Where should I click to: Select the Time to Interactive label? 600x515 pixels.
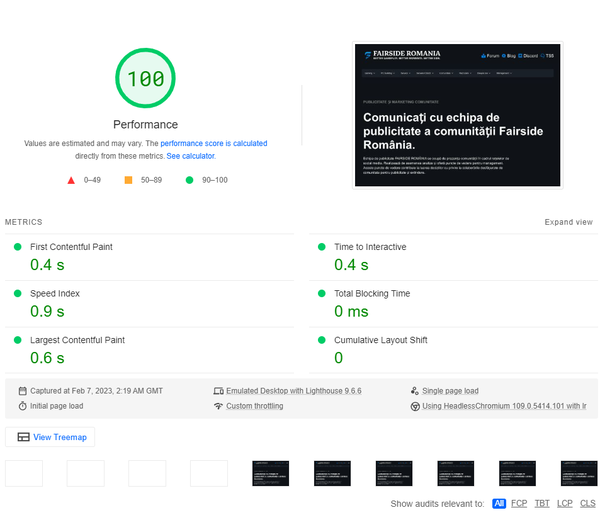pyautogui.click(x=370, y=247)
